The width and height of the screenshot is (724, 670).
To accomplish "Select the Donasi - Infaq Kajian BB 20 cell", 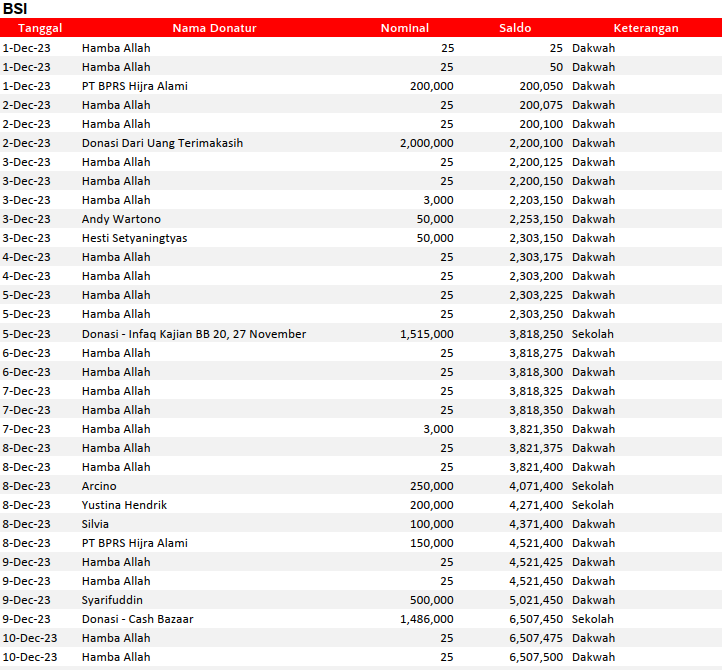I will point(194,334).
